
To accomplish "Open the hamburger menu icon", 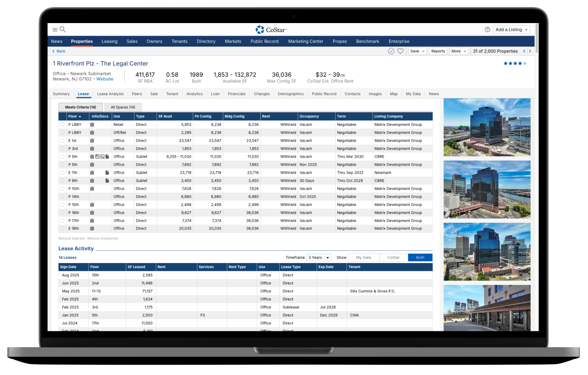I will point(55,30).
